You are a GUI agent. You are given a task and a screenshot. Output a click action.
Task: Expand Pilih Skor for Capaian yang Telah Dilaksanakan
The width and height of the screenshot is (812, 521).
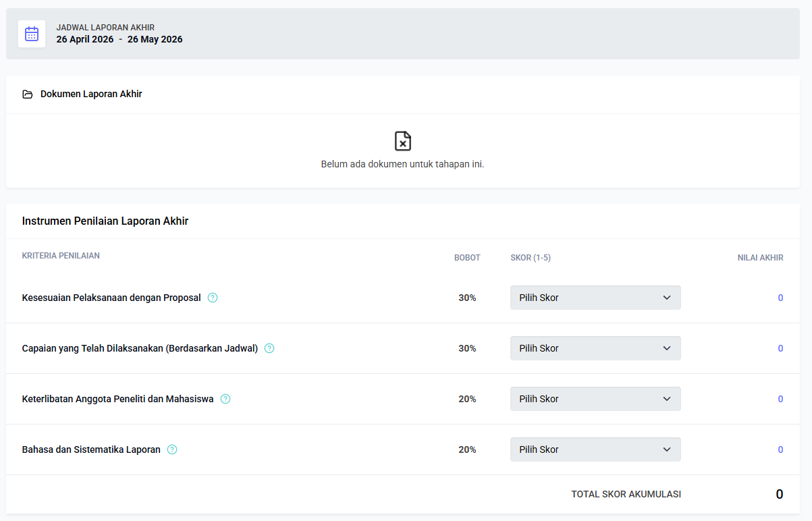tap(595, 348)
